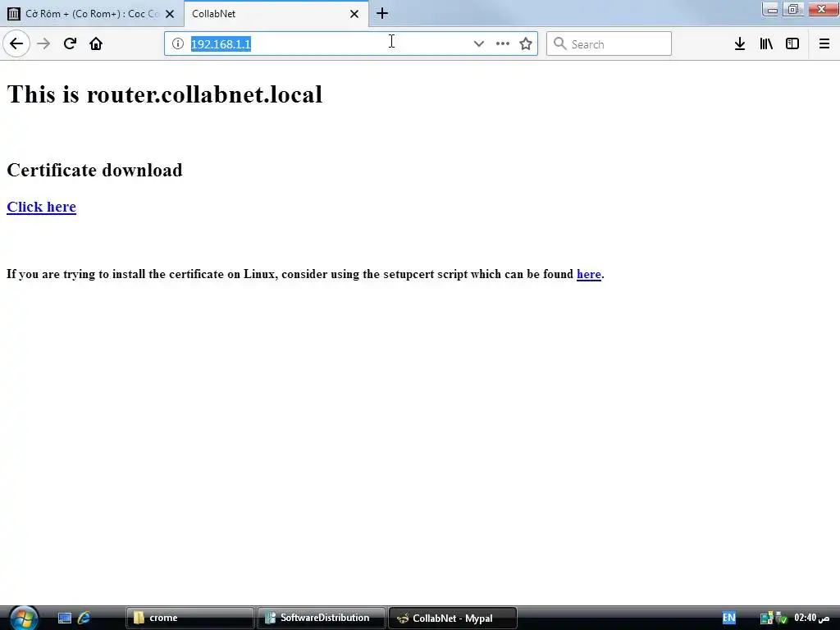Expand the address bar history dropdown
840x630 pixels.
point(479,44)
